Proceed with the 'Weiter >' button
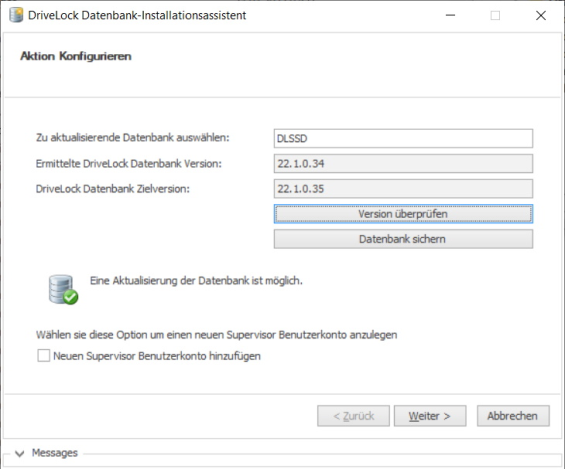Image resolution: width=565 pixels, height=469 pixels. [430, 416]
